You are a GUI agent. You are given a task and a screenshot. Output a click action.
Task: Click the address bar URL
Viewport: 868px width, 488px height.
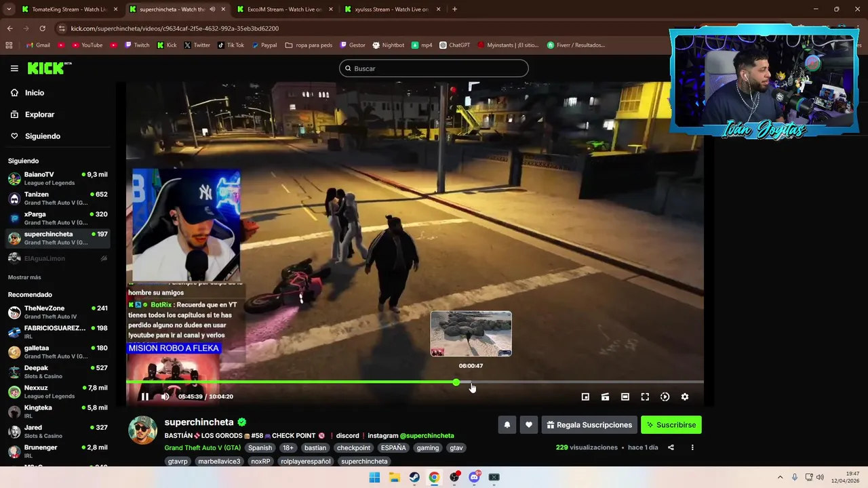175,28
